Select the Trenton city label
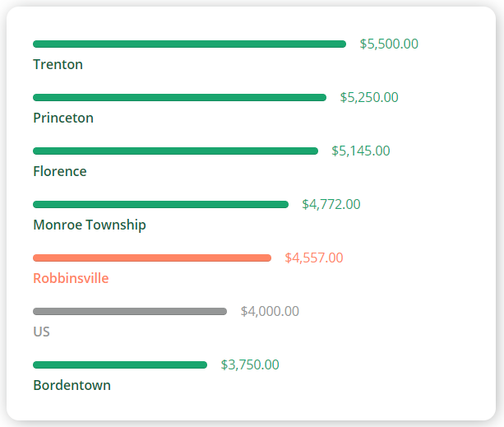 tap(58, 64)
